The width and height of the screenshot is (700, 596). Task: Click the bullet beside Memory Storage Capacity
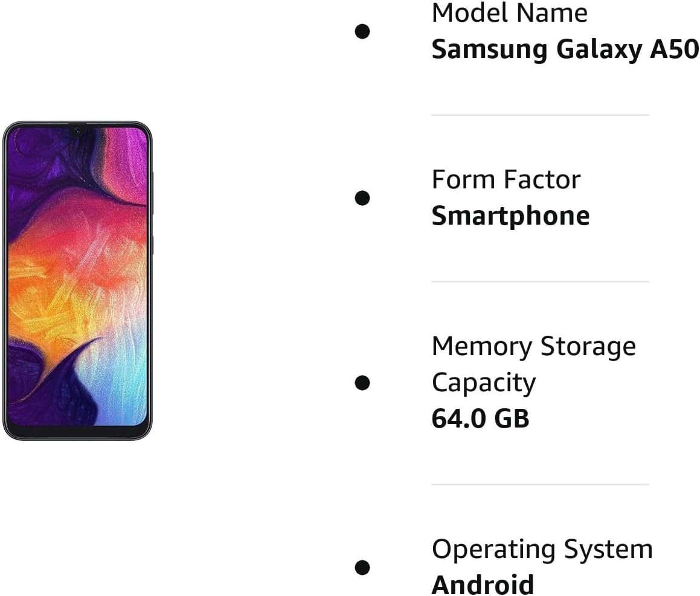pos(362,383)
